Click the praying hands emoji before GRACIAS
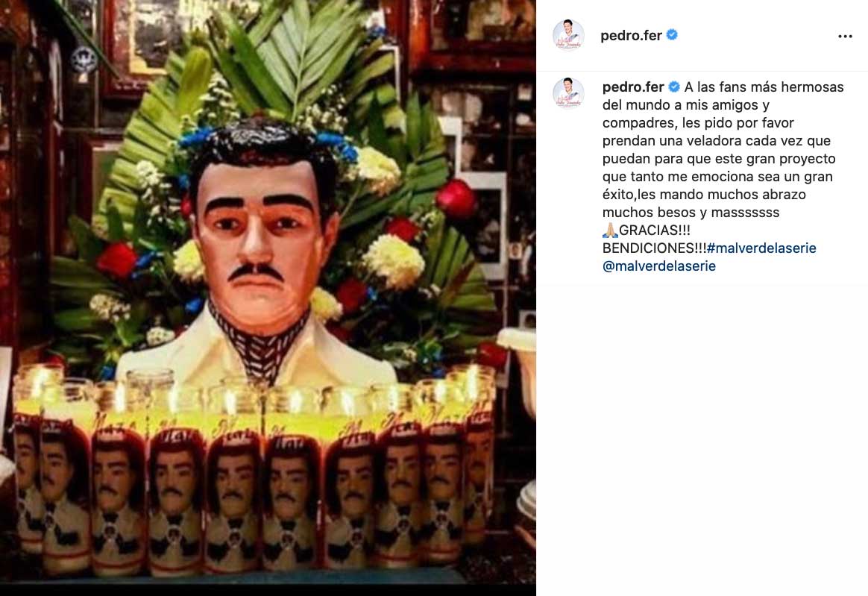 (610, 230)
